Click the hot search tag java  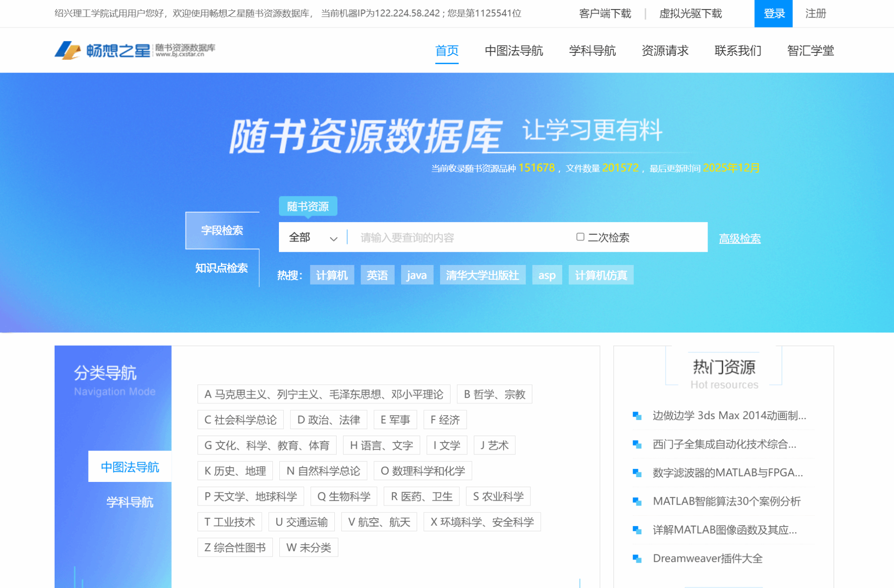416,275
